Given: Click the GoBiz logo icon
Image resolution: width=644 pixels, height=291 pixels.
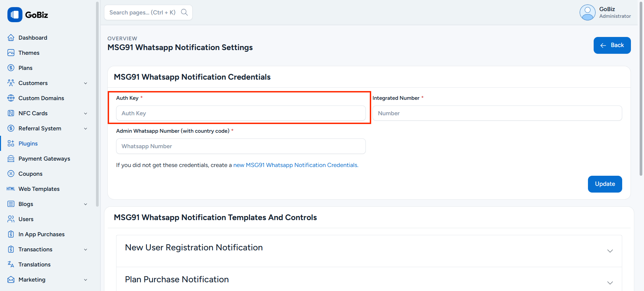Looking at the screenshot, I should click(x=15, y=15).
